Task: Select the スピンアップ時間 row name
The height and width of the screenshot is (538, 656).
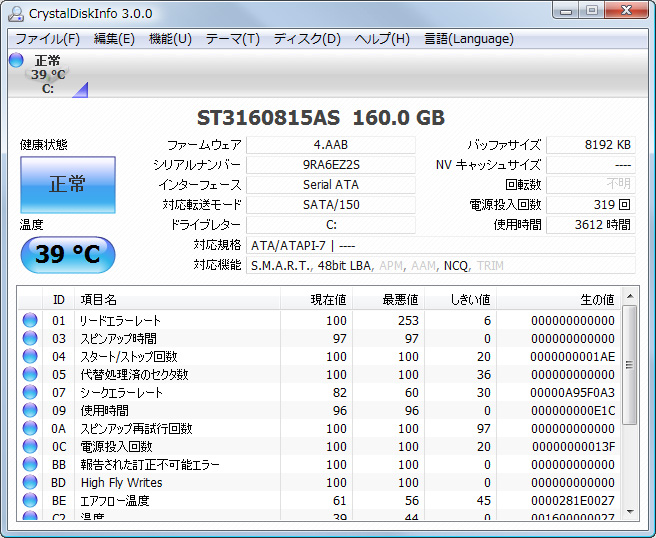Action: point(119,338)
